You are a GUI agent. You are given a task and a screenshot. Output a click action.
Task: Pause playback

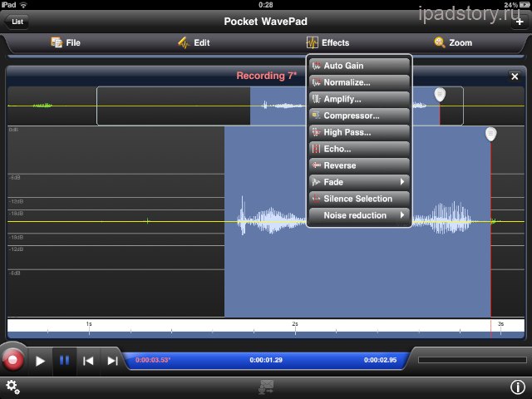[65, 360]
